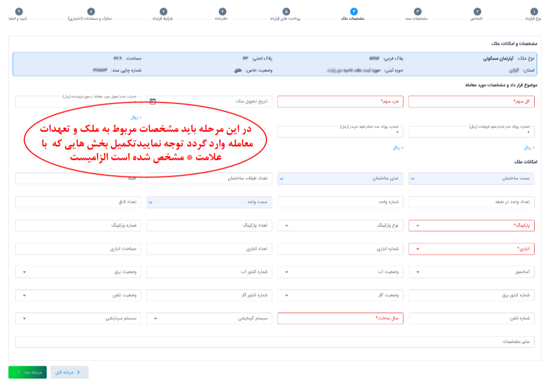
Task: Open the required پارکینگ dropdown
Action: (471, 225)
